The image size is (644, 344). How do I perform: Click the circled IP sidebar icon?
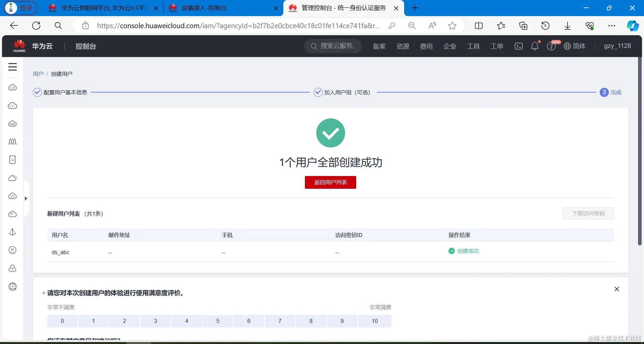coord(12,250)
